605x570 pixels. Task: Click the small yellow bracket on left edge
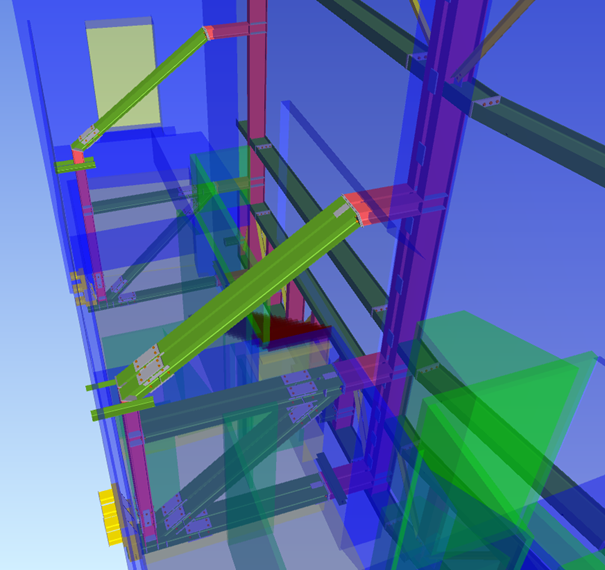[x=76, y=282]
